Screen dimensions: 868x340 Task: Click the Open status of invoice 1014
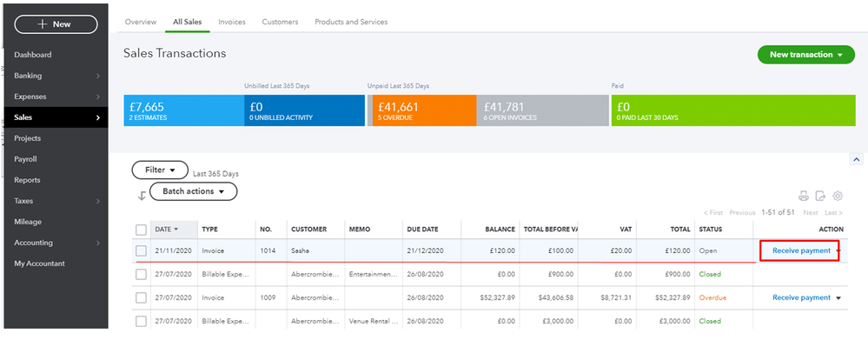(x=707, y=250)
